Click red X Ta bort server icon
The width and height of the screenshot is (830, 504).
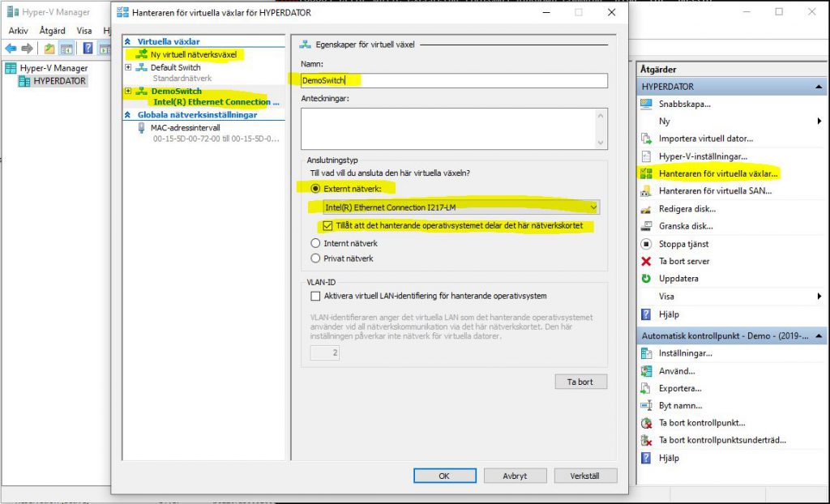[646, 261]
